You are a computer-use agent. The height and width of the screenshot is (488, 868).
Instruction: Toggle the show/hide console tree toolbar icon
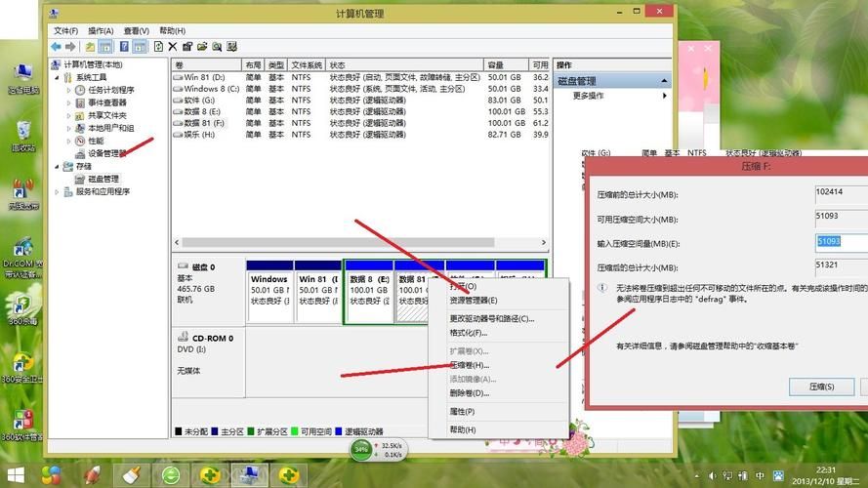pos(105,47)
